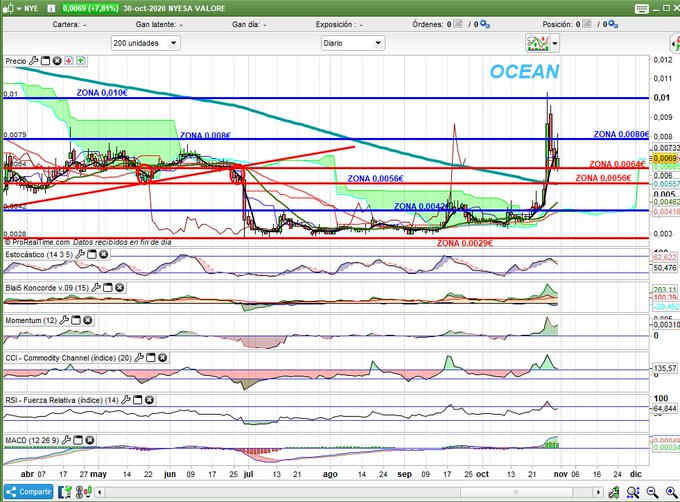Screen dimensions: 680x502
Task: Open the Diario timeframe dropdown
Action: tap(352, 43)
